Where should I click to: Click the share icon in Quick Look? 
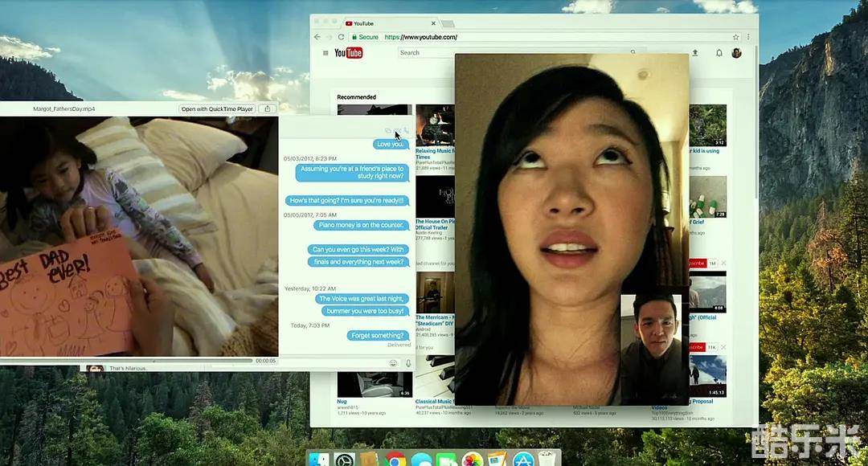click(268, 109)
